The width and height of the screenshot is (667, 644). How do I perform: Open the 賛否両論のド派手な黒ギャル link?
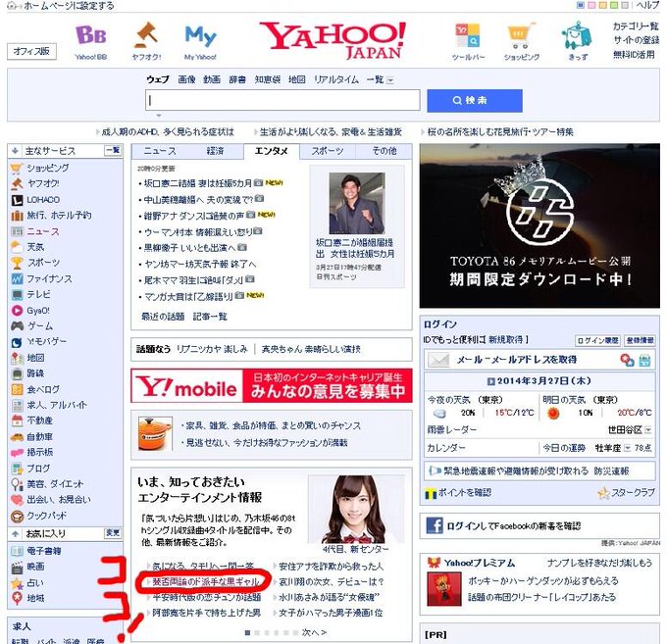coord(205,581)
